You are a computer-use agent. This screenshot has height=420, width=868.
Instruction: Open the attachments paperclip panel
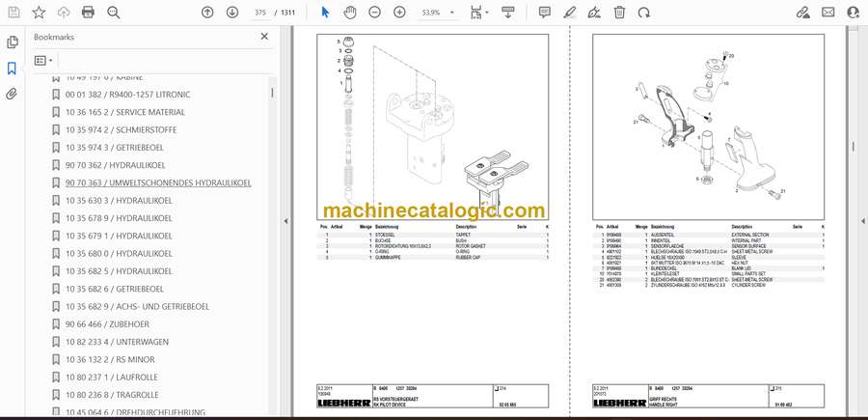point(12,94)
